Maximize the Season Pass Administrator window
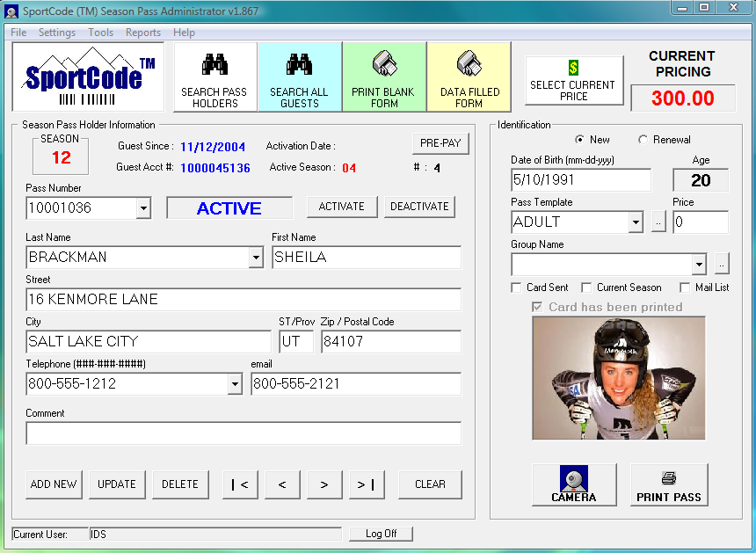Viewport: 756px width, 553px height. (x=704, y=8)
